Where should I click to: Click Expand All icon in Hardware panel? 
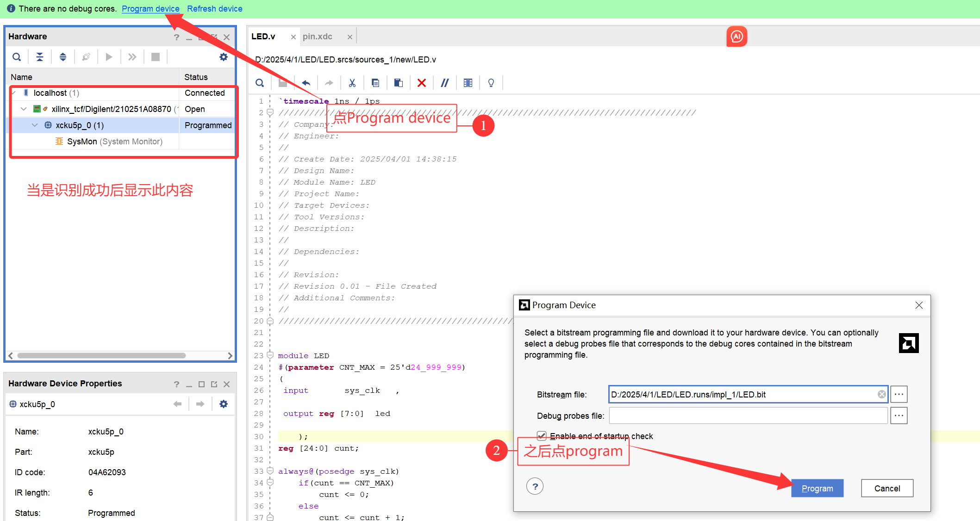click(63, 57)
